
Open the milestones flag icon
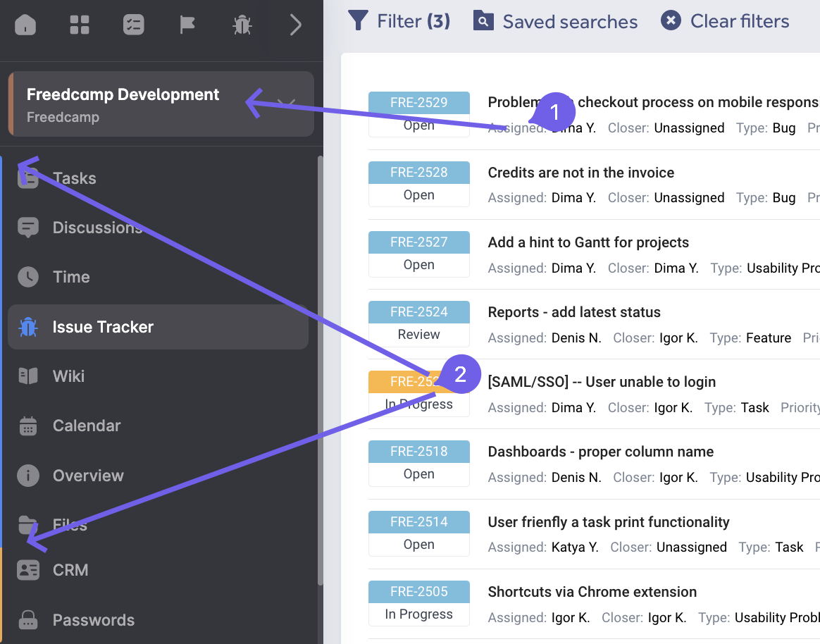pyautogui.click(x=187, y=25)
